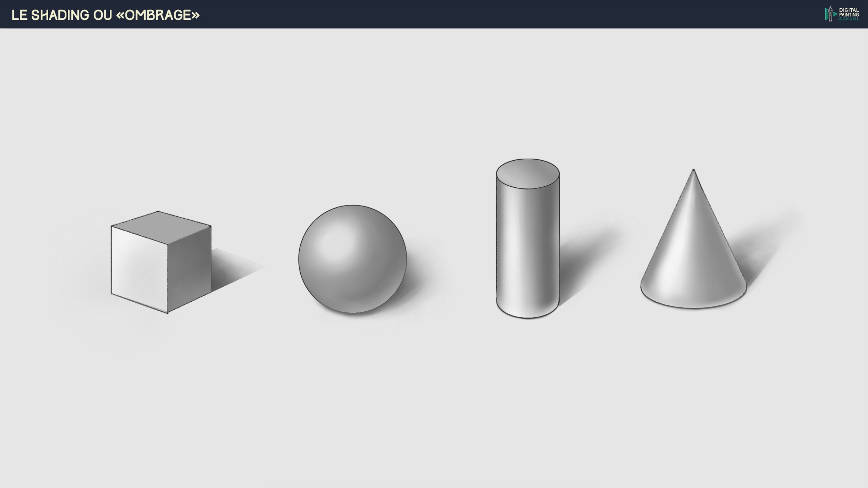Click the stylus pen logo icon

click(830, 14)
